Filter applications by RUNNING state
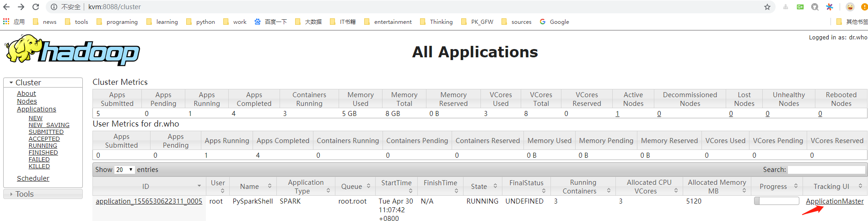The image size is (868, 221). click(x=43, y=146)
